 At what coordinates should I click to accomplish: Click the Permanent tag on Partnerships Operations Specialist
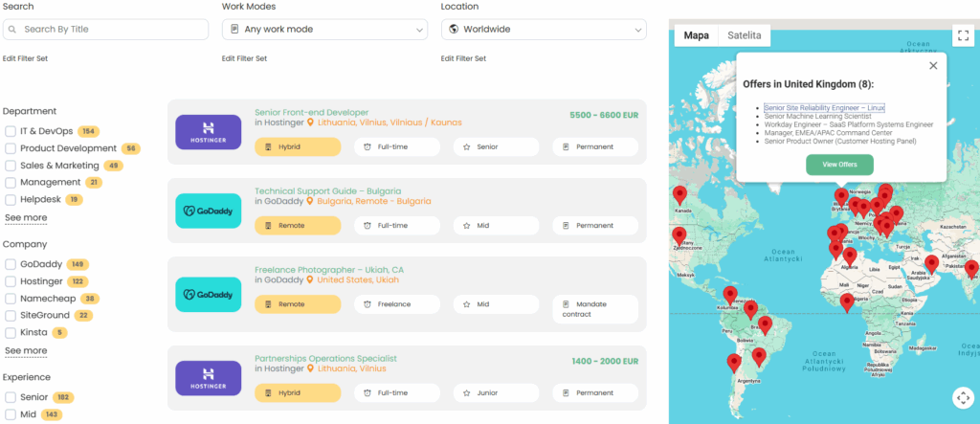595,393
